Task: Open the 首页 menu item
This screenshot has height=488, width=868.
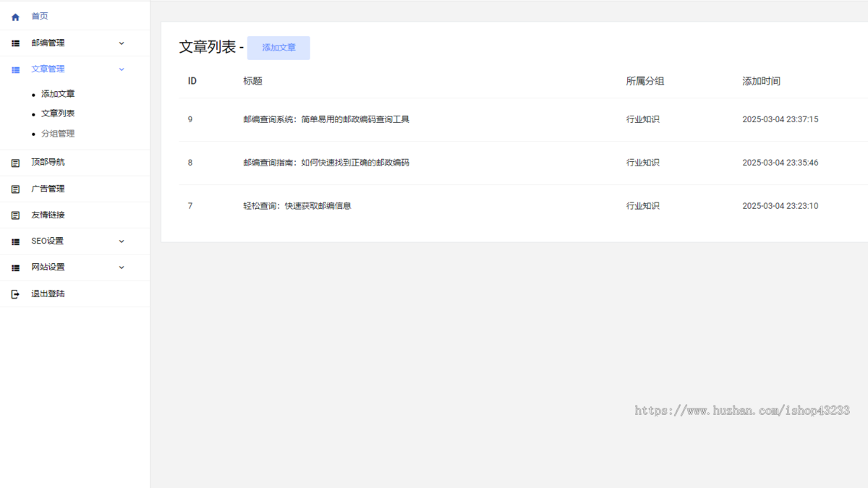Action: [x=40, y=16]
